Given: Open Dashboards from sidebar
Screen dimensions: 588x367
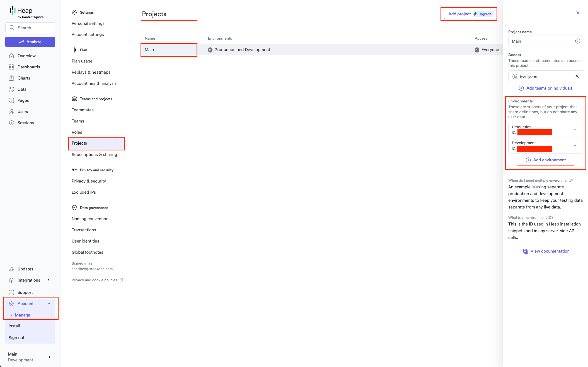Looking at the screenshot, I should 29,67.
